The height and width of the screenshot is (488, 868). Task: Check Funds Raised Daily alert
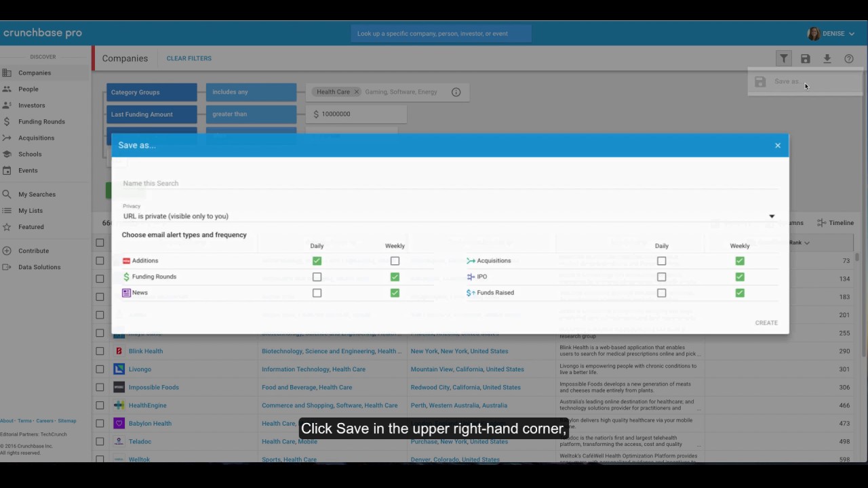pos(661,293)
